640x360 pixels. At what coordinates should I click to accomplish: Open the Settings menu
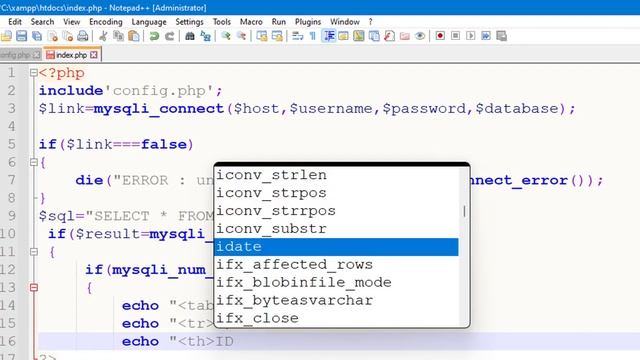point(189,22)
